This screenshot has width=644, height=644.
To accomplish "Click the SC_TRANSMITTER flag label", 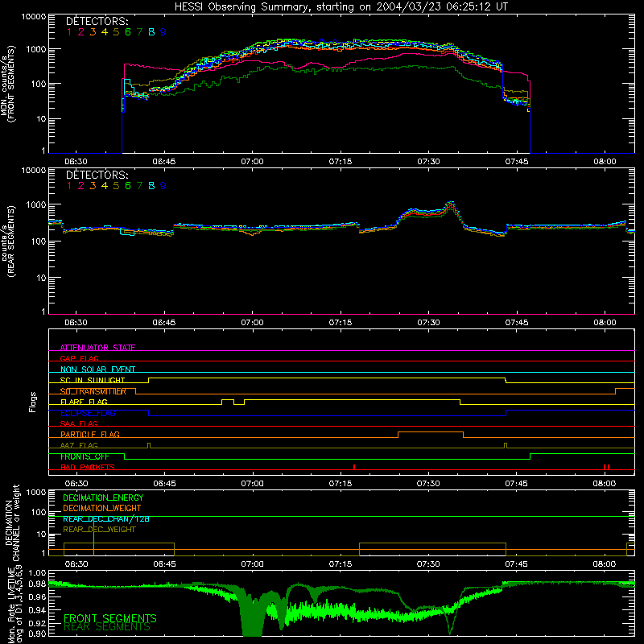I will point(93,391).
